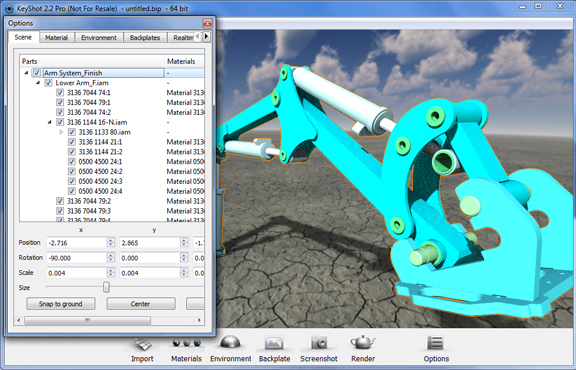Click the Materials column header

tap(184, 61)
